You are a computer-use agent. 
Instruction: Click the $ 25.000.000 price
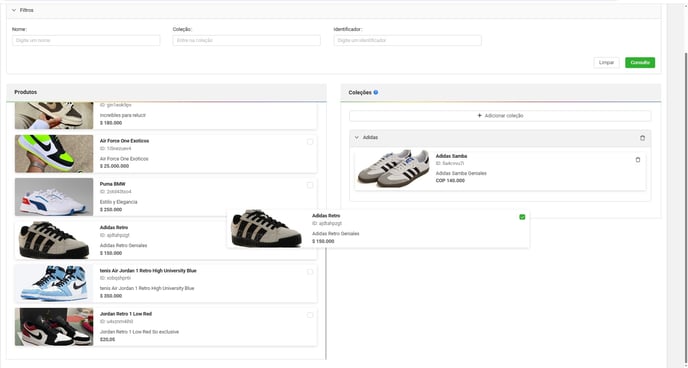[115, 166]
